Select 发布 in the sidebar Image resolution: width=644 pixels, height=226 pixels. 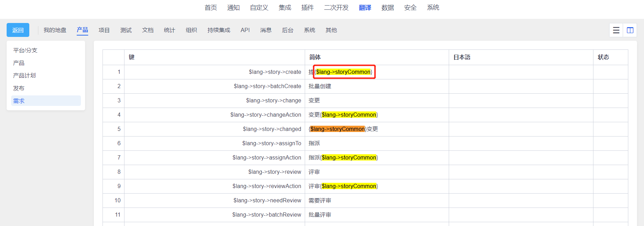[x=19, y=88]
